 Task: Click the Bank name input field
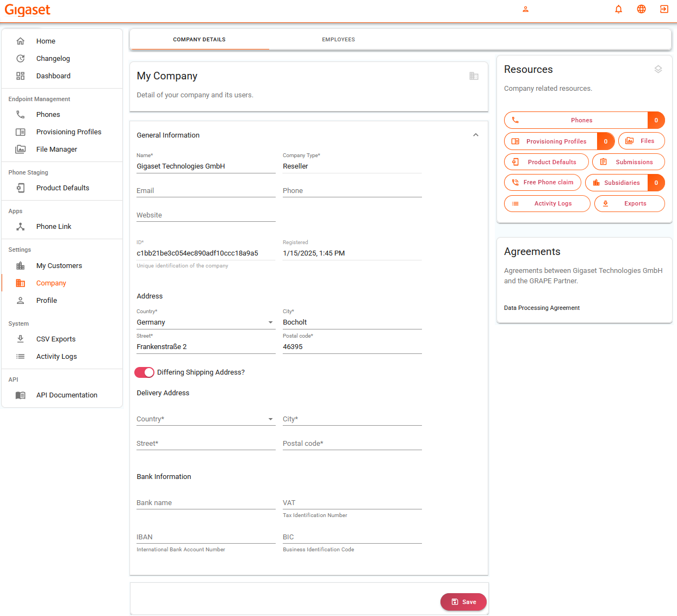click(206, 503)
